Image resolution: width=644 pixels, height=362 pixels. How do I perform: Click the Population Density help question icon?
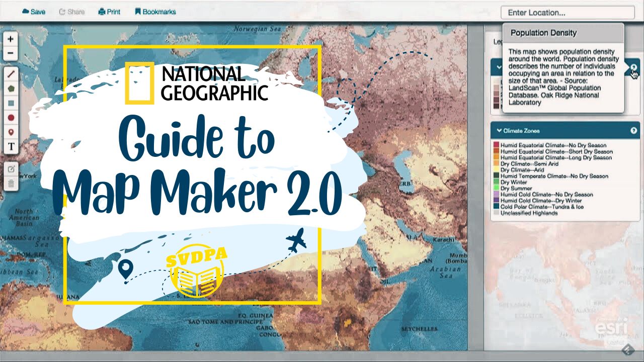(634, 67)
